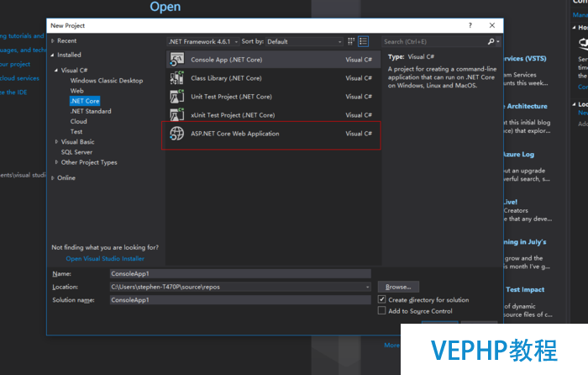Open the Location path dropdown arrow

(x=367, y=287)
